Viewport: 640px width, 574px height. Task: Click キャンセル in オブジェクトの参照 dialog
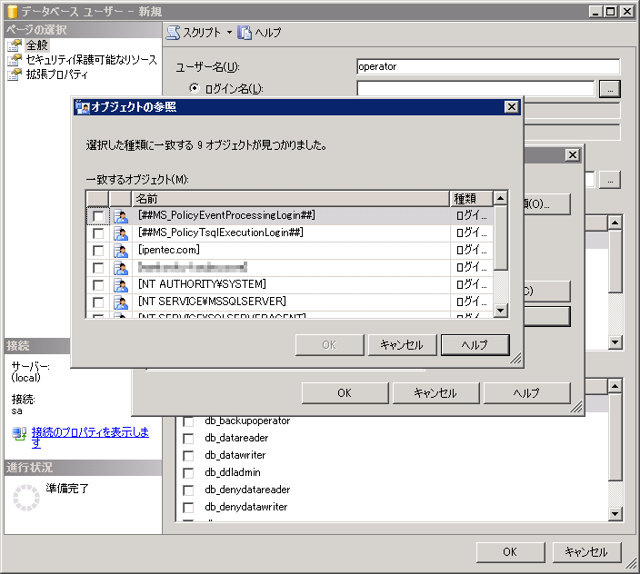[402, 345]
